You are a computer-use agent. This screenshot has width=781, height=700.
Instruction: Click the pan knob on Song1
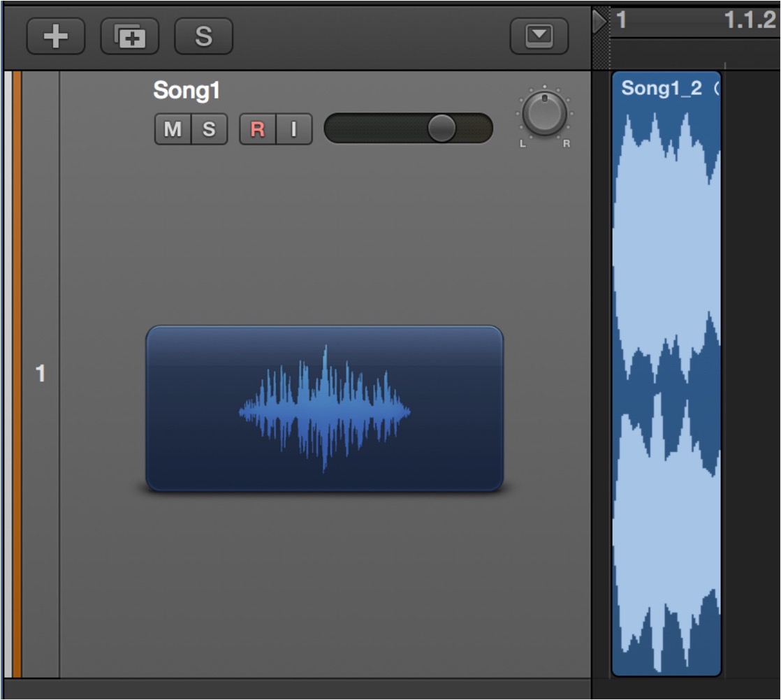[x=544, y=114]
